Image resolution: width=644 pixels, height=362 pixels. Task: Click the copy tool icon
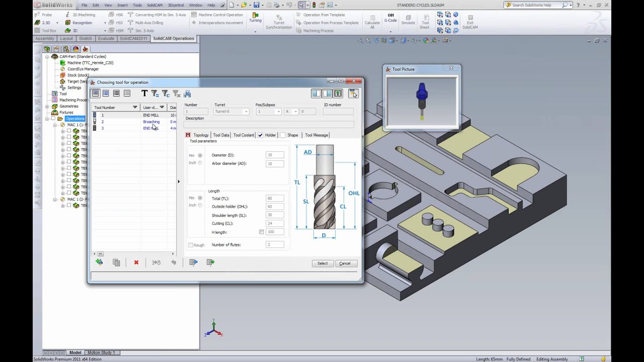(x=116, y=262)
